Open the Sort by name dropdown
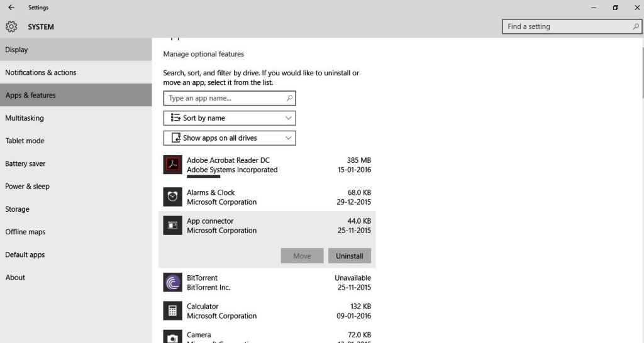The width and height of the screenshot is (644, 343). click(x=230, y=118)
